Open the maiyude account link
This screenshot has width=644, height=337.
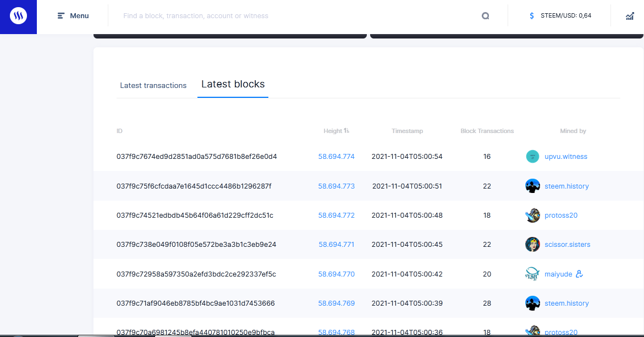pos(558,274)
